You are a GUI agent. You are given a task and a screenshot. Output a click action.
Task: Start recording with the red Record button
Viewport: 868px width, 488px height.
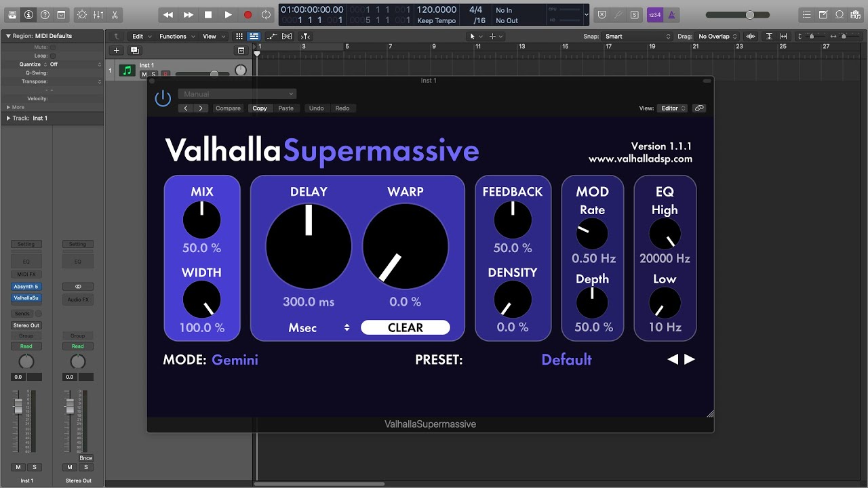pos(248,14)
